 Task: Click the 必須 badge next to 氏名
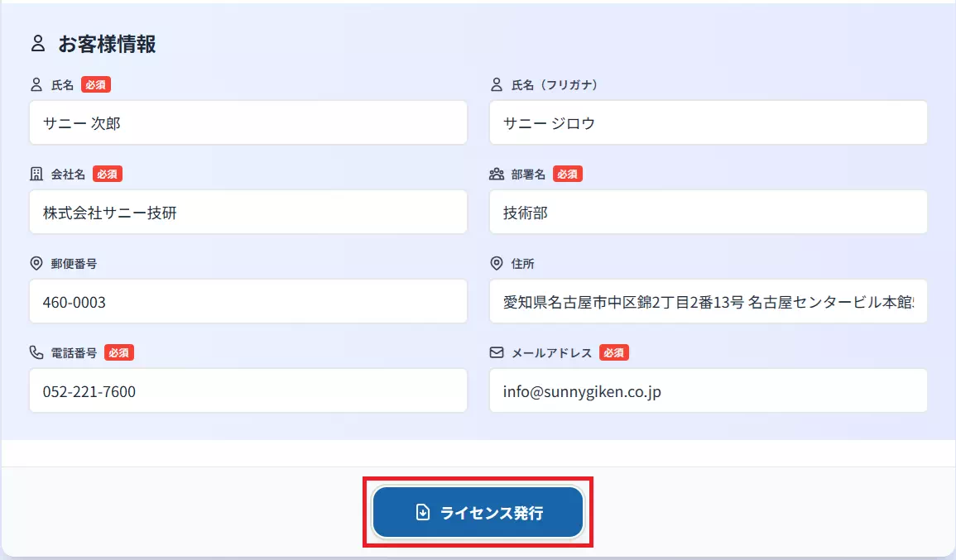click(x=96, y=84)
